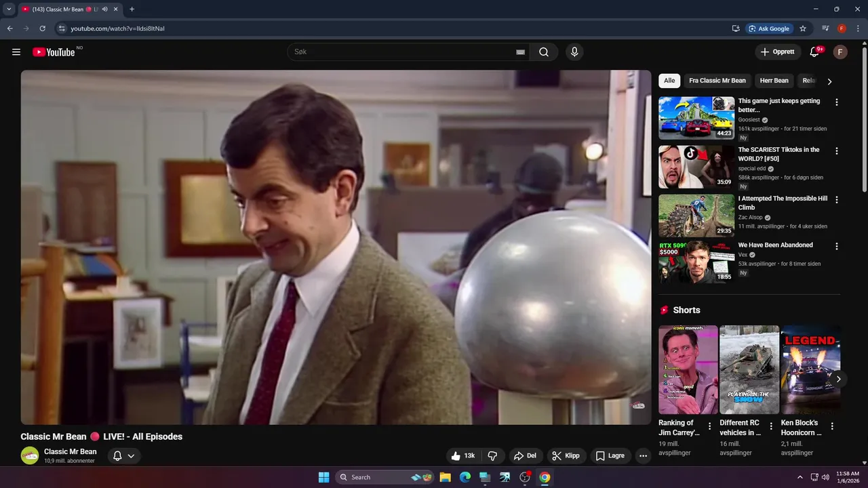Click the page vertical scrollbar

click(x=864, y=119)
